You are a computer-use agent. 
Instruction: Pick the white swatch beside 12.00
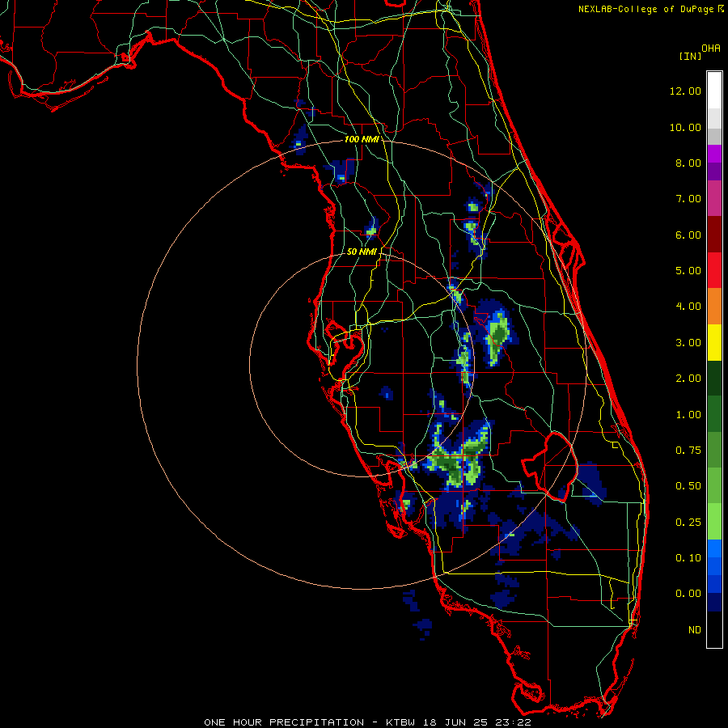(714, 90)
